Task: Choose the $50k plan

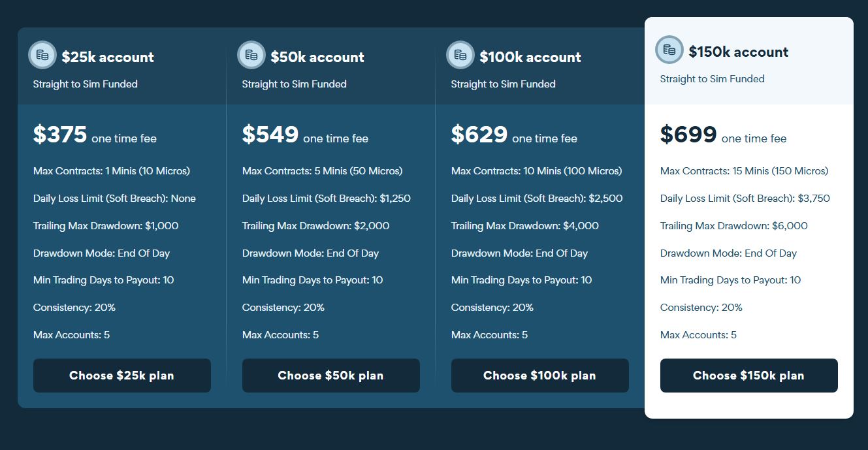Action: click(331, 376)
